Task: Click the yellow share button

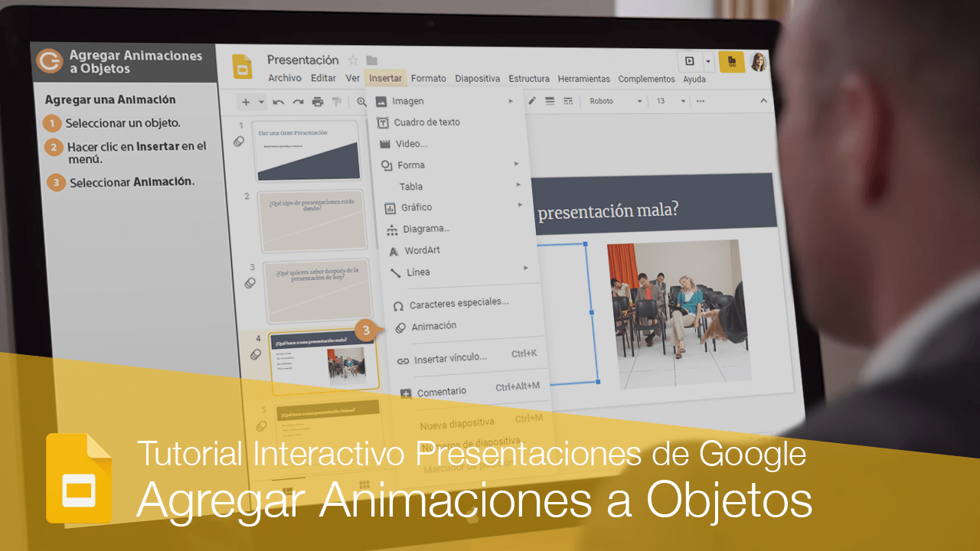Action: pos(731,62)
